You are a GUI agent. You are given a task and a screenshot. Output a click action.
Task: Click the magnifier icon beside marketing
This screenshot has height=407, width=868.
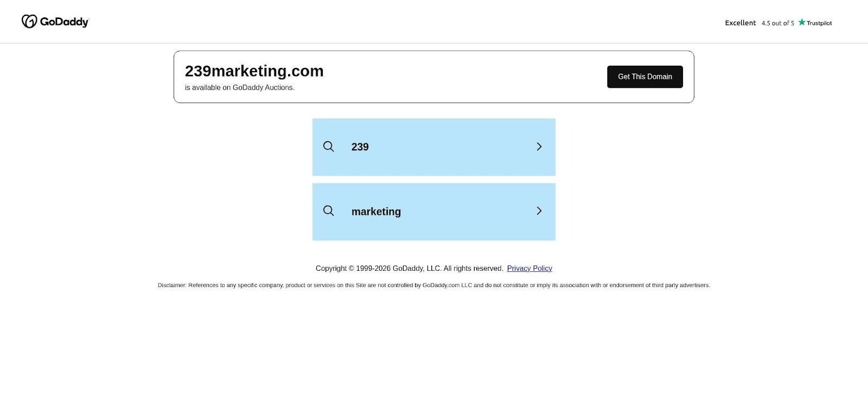(329, 211)
